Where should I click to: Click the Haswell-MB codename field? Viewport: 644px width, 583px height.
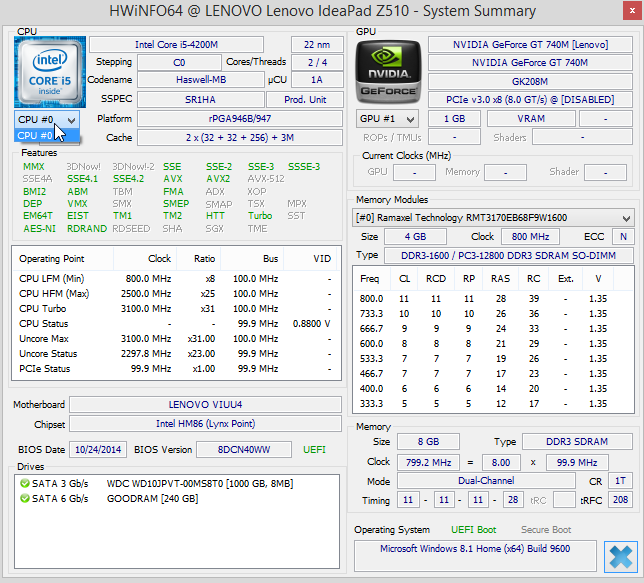tap(201, 80)
